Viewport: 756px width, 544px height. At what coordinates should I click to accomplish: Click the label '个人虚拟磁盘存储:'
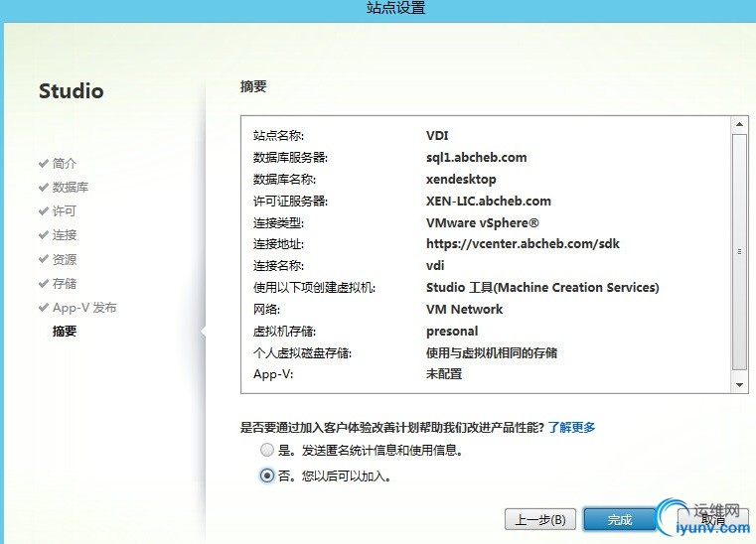pos(302,352)
